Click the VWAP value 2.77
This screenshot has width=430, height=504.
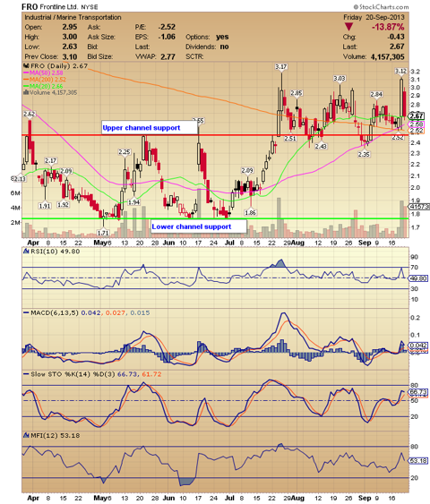[168, 57]
